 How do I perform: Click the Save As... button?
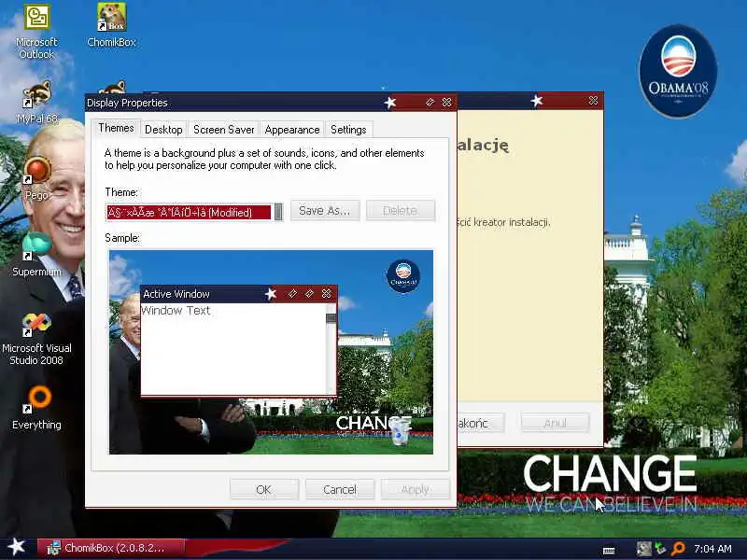click(x=325, y=211)
